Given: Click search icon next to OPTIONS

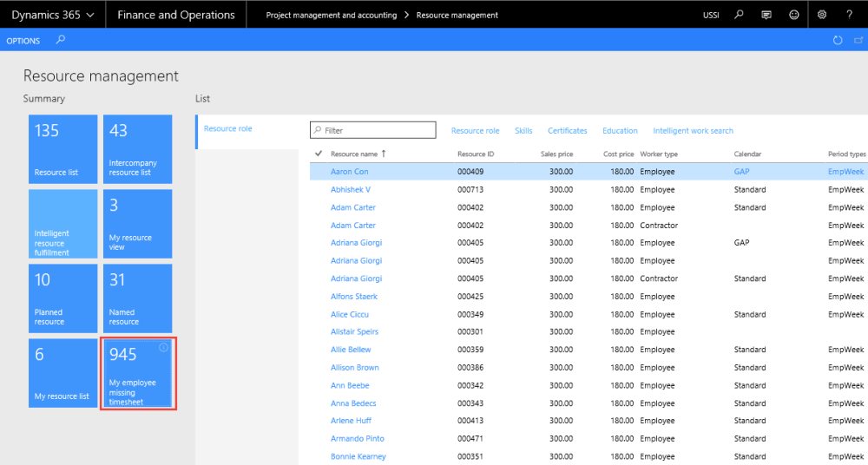Looking at the screenshot, I should (x=60, y=40).
